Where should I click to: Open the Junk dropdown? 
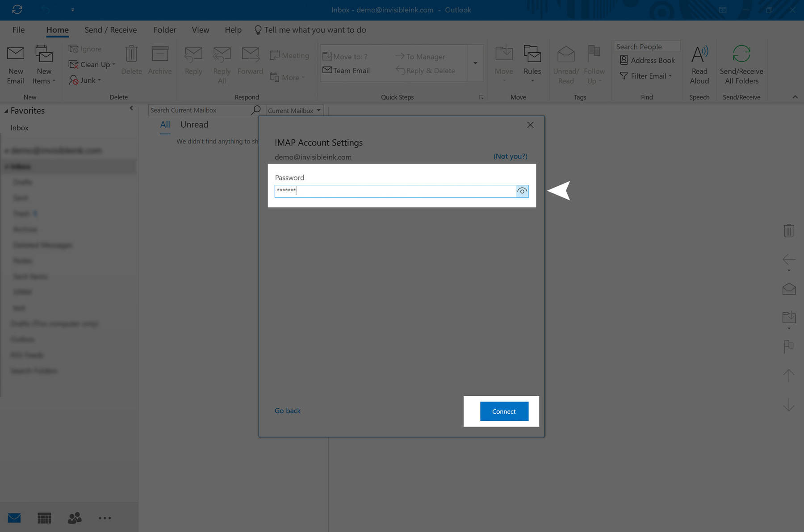[85, 80]
